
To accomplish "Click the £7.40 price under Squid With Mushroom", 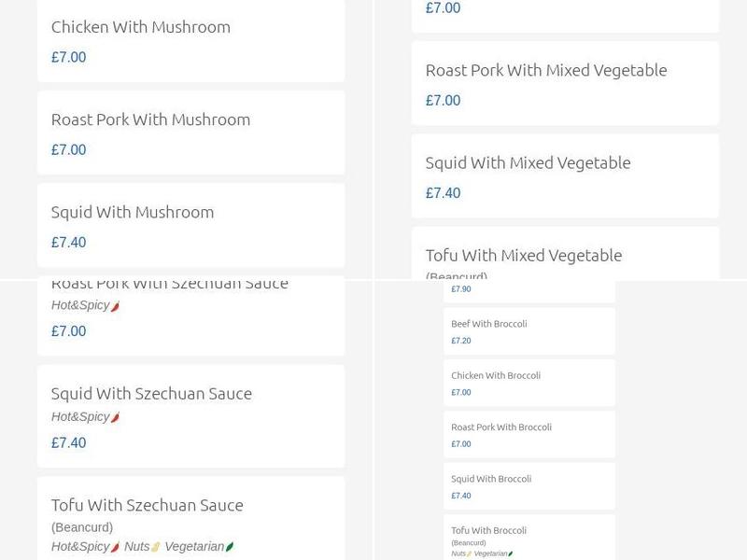I will pyautogui.click(x=68, y=242).
